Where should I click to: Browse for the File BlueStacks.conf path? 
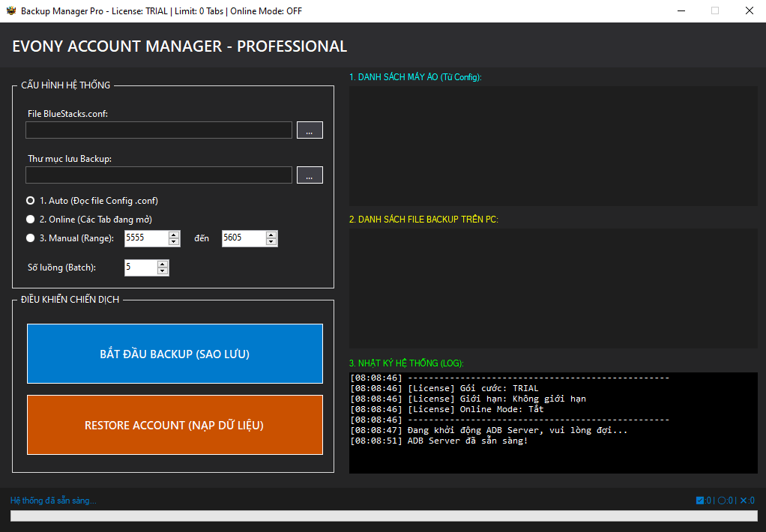pos(309,130)
